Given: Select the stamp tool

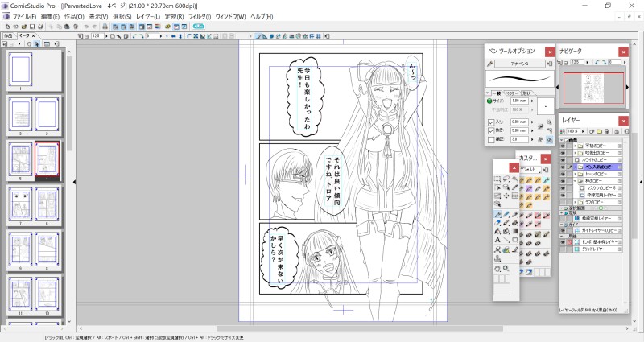Looking at the screenshot, I should point(497,258).
